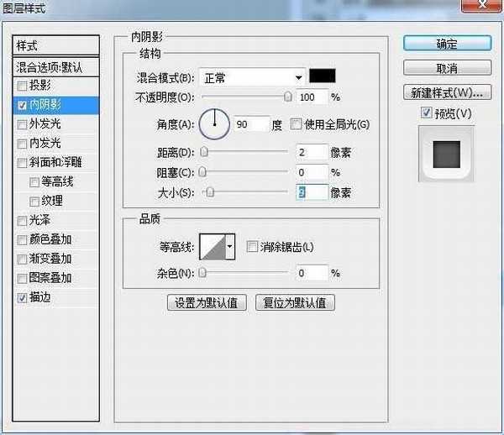This screenshot has width=504, height=435.
Task: Enable the 外发光 outer glow checkbox
Action: click(x=22, y=124)
